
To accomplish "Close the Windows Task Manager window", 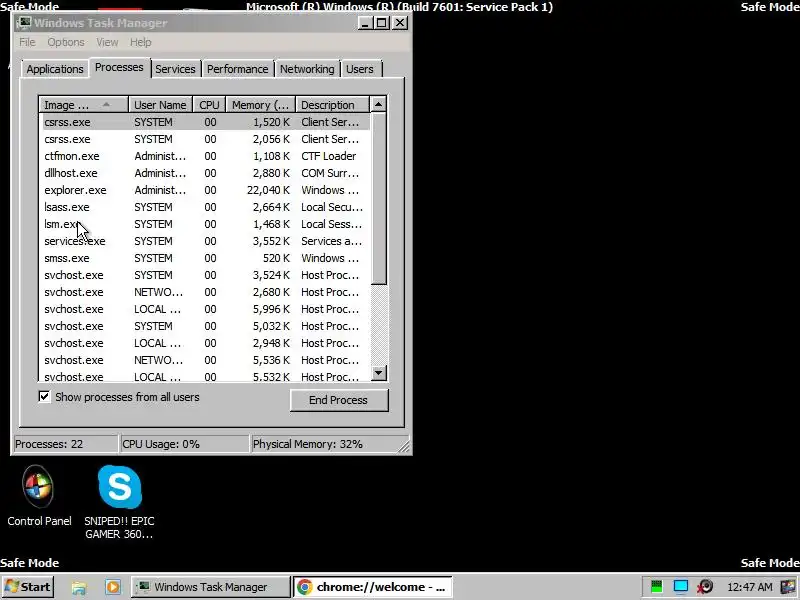I will (x=400, y=23).
